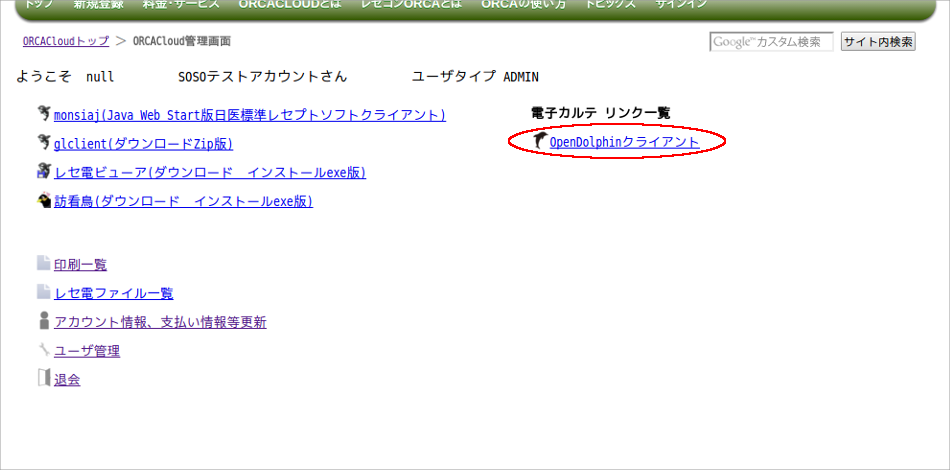Click the glclient orca icon
950x470 pixels.
[x=44, y=142]
